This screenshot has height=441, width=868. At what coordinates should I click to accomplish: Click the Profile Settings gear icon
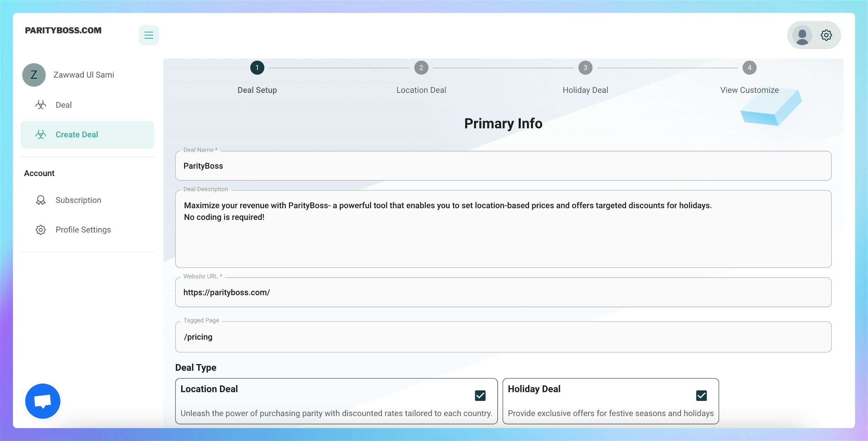41,230
